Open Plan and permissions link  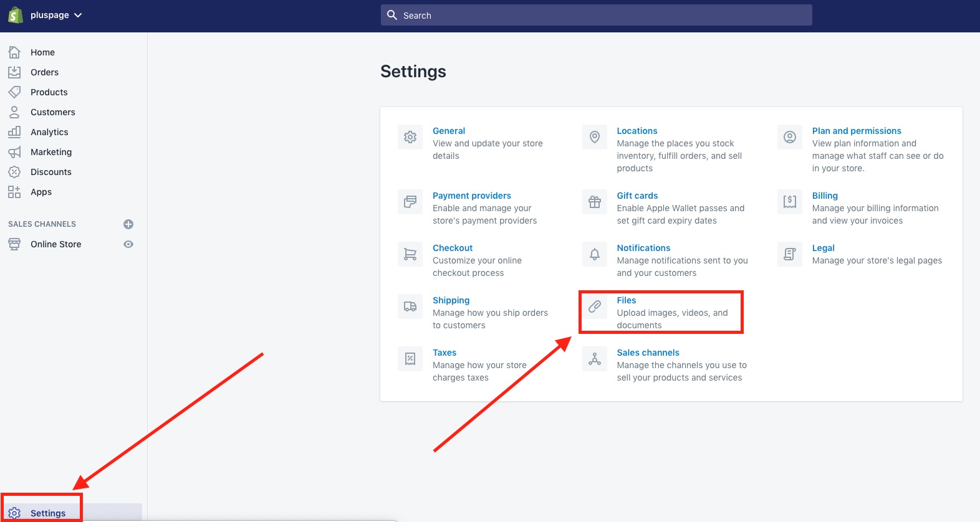857,131
